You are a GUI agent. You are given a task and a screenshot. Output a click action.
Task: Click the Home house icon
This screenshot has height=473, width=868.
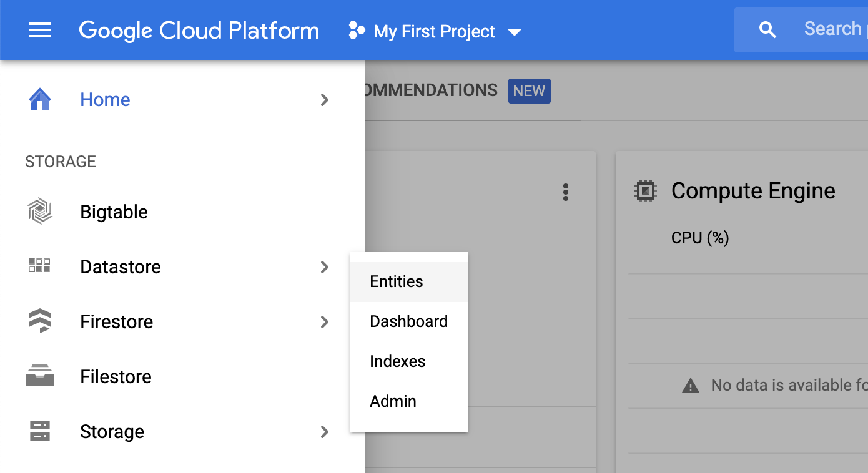[40, 100]
